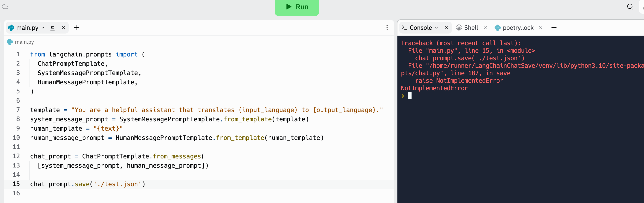This screenshot has height=203, width=644.
Task: Click the Python icon on the poetry.lock tab
Action: (x=498, y=28)
